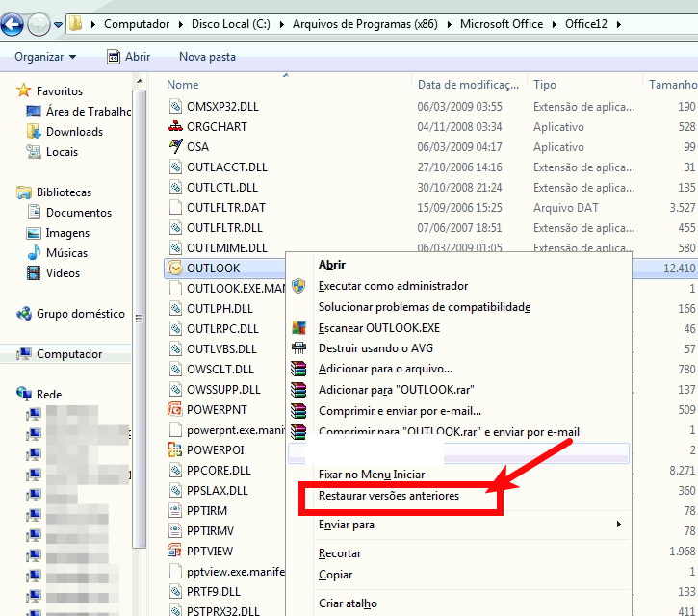Click the Grupo doméstico icon
This screenshot has height=616, width=698.
coord(24,314)
